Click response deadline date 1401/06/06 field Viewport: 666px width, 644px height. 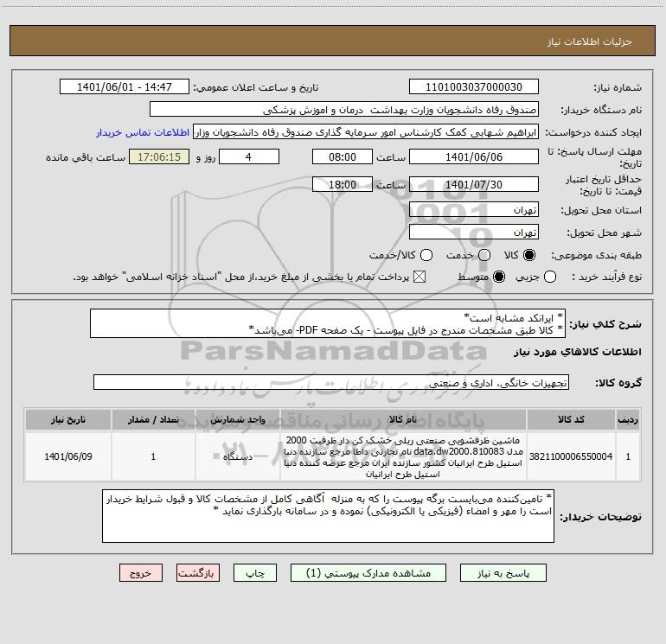[474, 156]
